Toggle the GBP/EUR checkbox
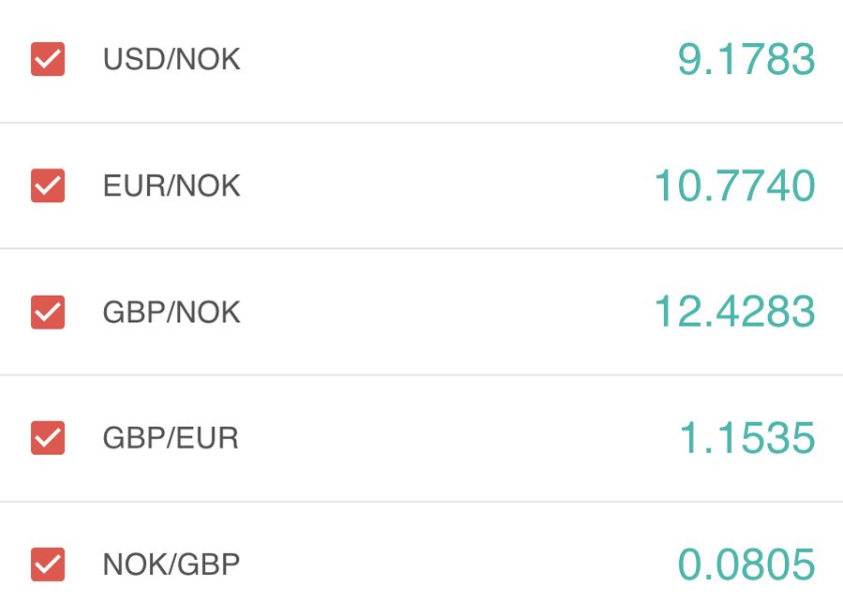This screenshot has width=843, height=616. pyautogui.click(x=48, y=437)
